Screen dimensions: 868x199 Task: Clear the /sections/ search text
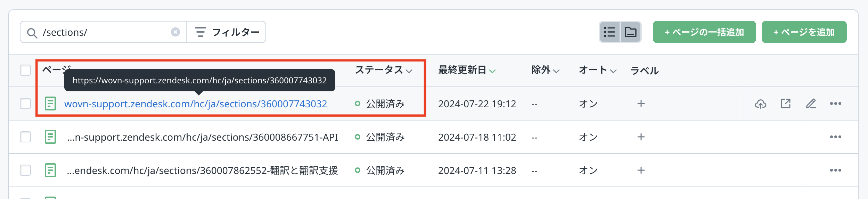pos(175,32)
